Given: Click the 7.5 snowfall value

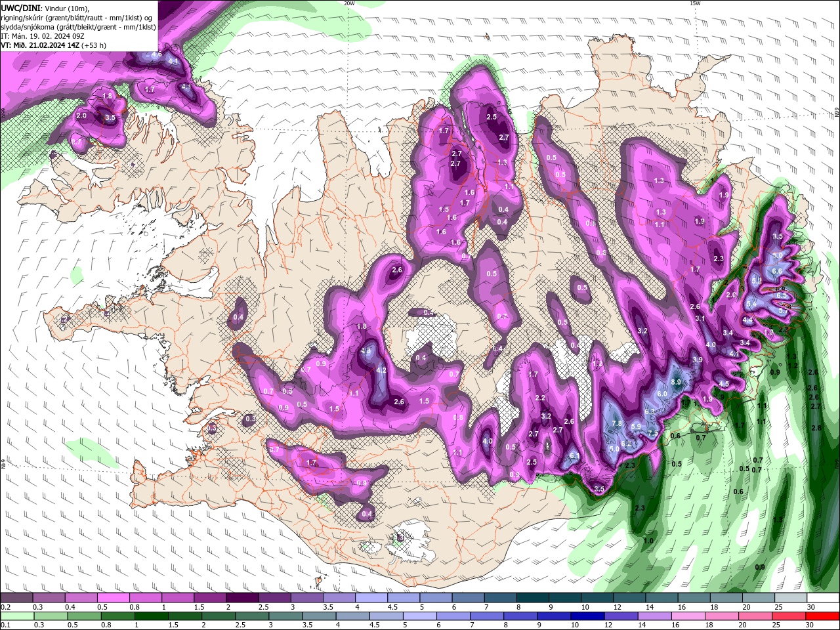Looking at the screenshot, I should click(653, 434).
